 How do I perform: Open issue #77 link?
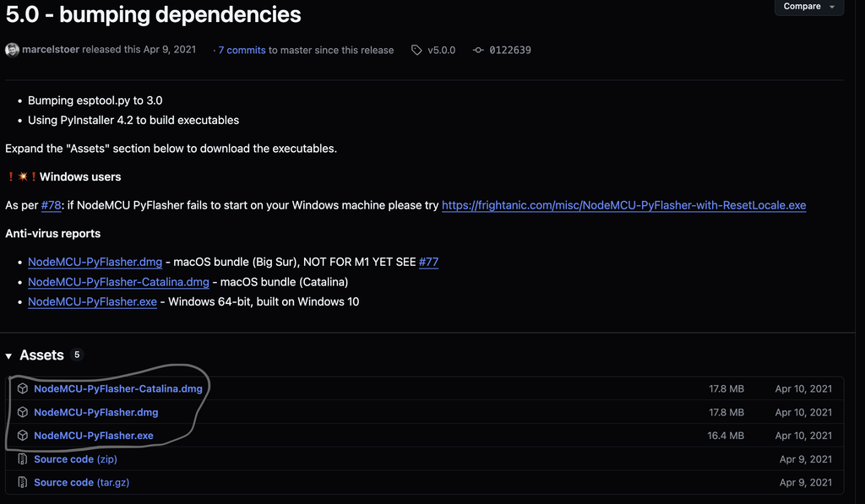(x=428, y=262)
